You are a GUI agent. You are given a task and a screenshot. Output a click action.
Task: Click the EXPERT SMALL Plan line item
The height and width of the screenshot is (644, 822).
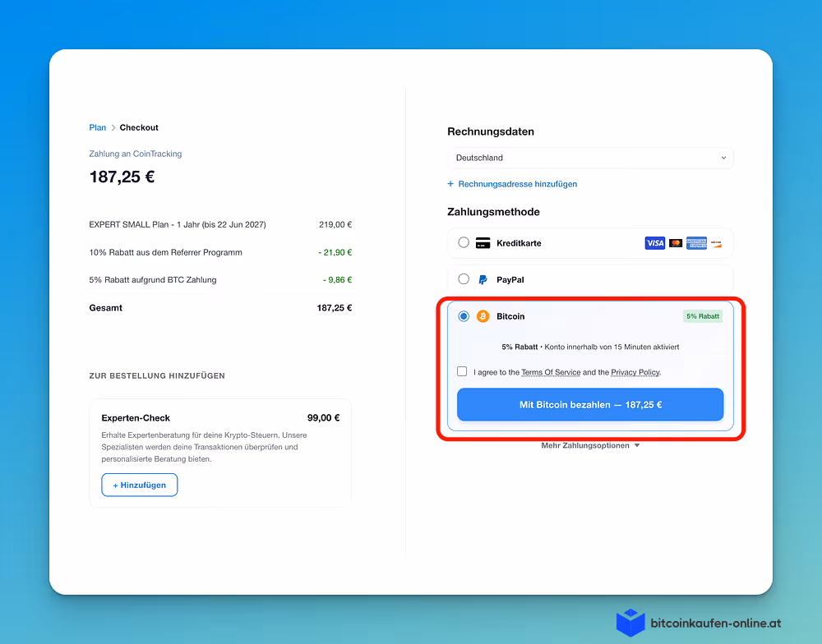(178, 224)
